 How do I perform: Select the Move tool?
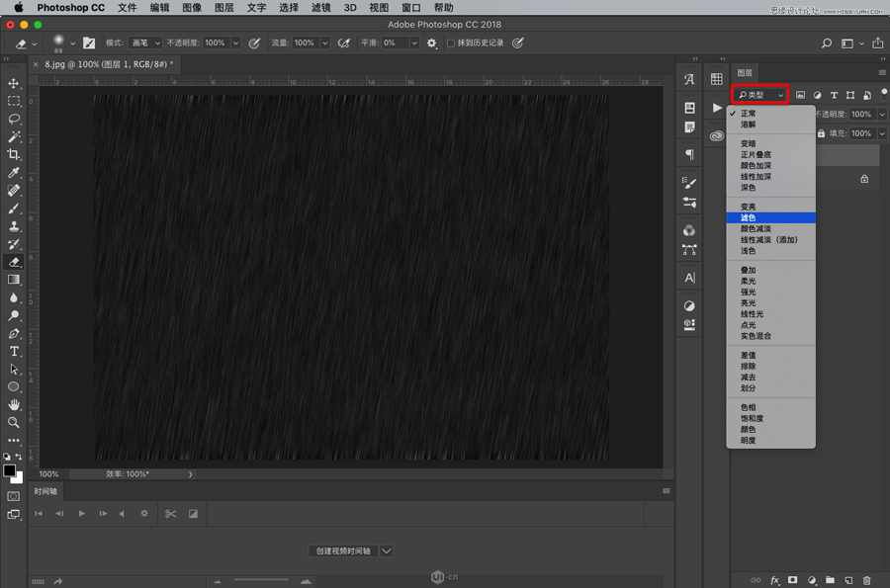point(14,84)
